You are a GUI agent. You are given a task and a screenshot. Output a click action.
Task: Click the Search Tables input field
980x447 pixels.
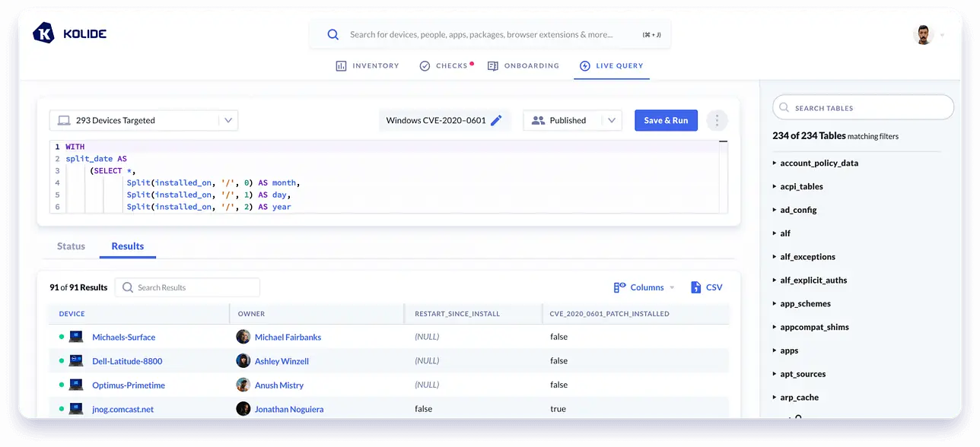click(867, 108)
